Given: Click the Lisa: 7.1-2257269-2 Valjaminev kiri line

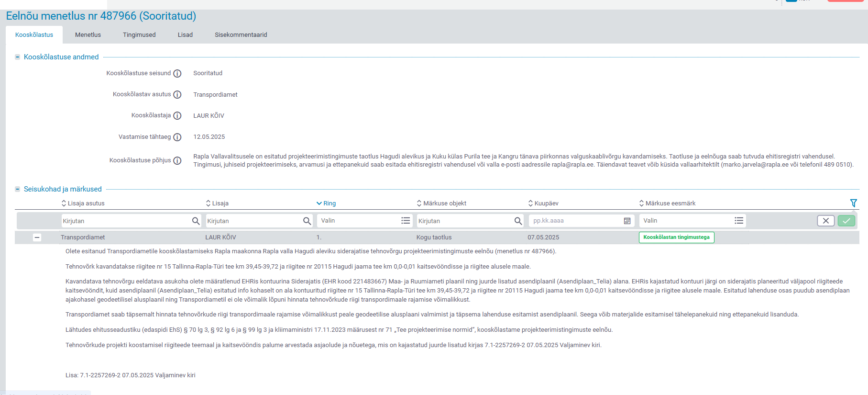Looking at the screenshot, I should pos(131,375).
